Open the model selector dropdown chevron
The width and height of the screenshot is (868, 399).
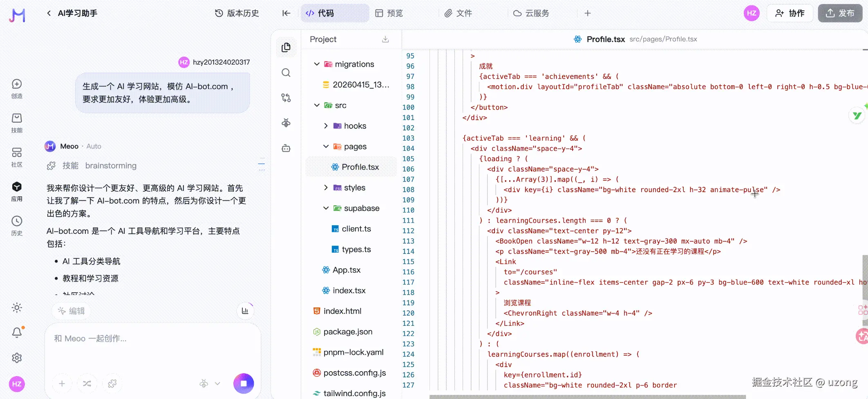click(x=217, y=383)
